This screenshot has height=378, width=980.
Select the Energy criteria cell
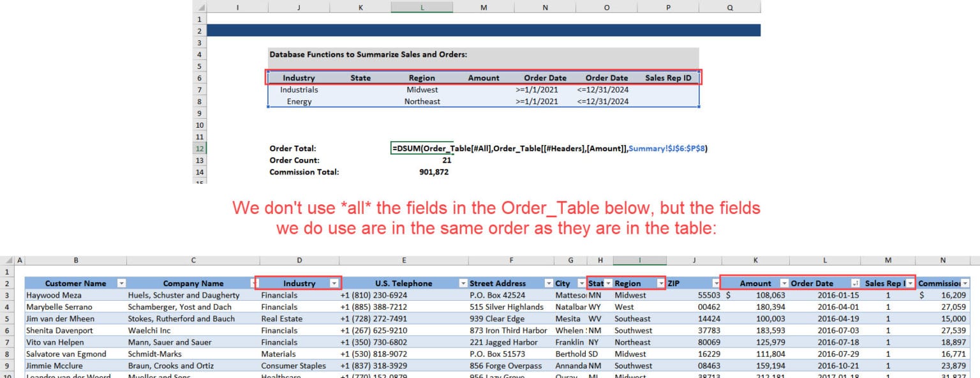point(299,102)
